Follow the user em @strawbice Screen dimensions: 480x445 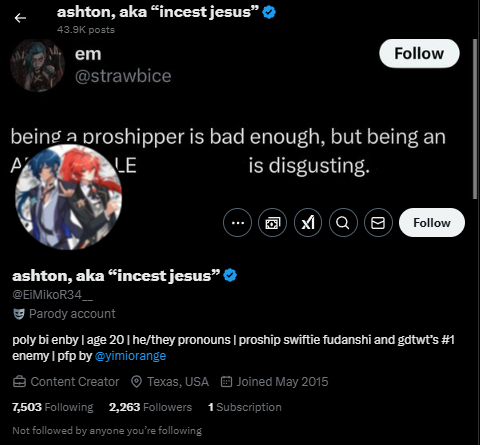coord(419,53)
